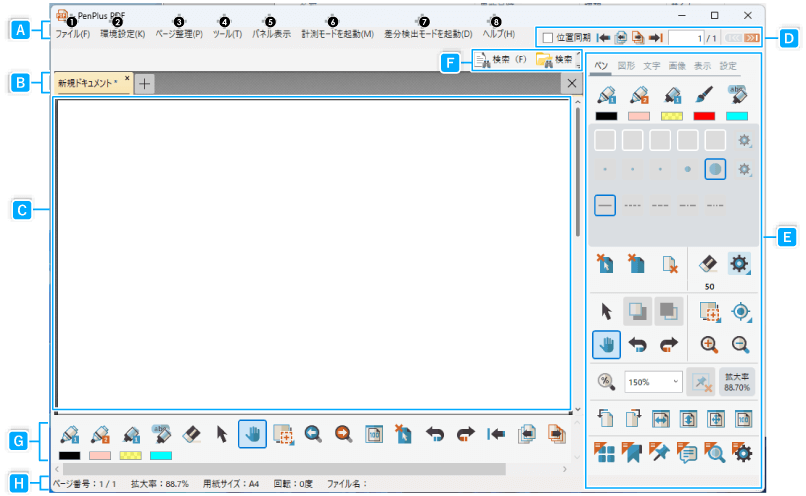Select the solid line style option
806x496 pixels.
[605, 204]
